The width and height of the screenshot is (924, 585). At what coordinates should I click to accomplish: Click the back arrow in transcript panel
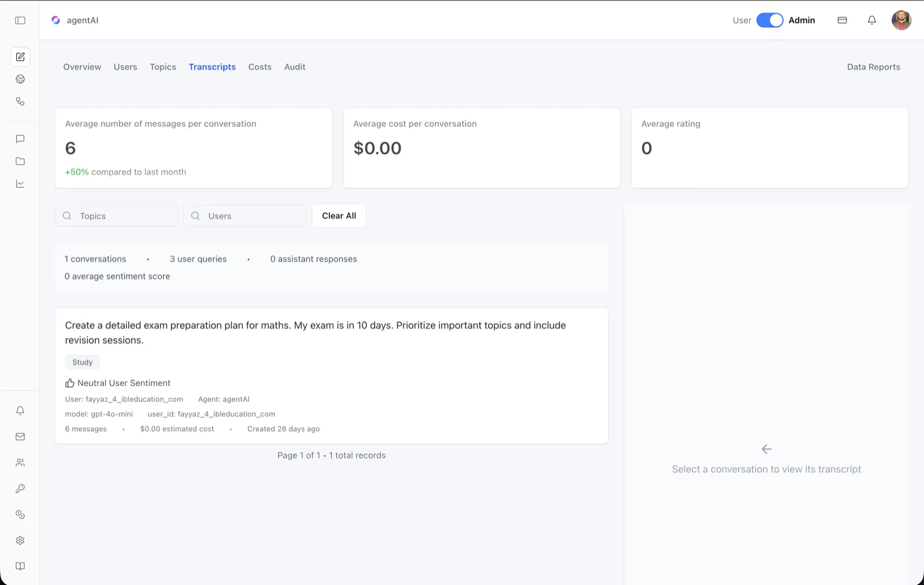(x=766, y=449)
